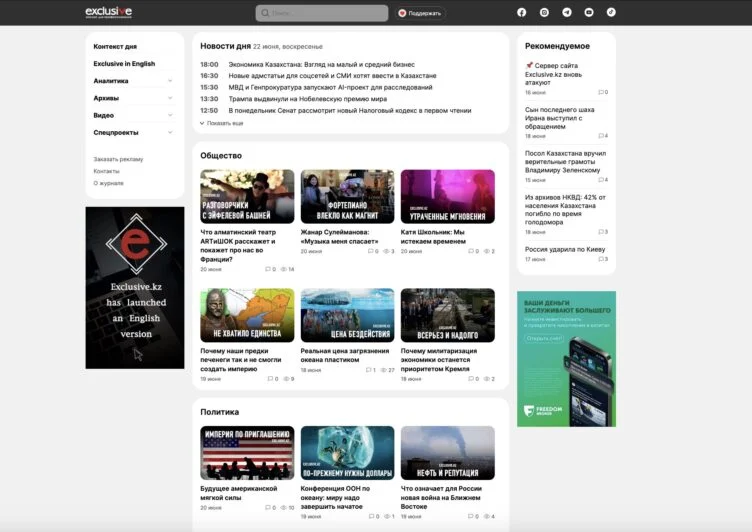
Task: Click comment icon under 'Посол Казахстана' item
Action: tap(601, 180)
